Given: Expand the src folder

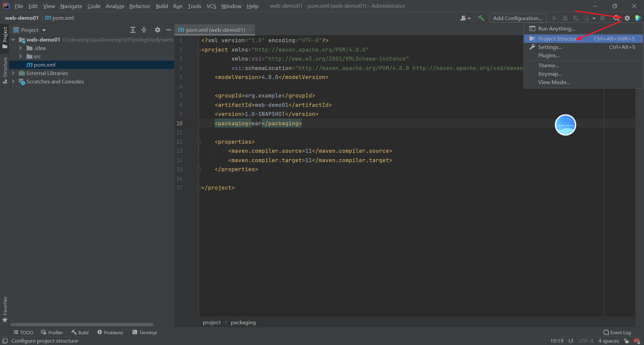Looking at the screenshot, I should [x=20, y=56].
